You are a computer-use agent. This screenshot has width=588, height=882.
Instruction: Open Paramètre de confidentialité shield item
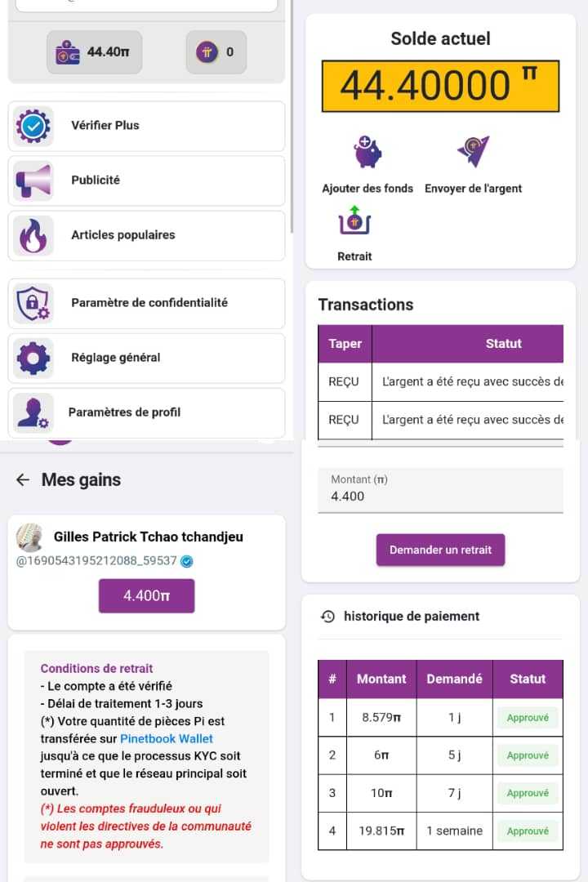(x=146, y=303)
